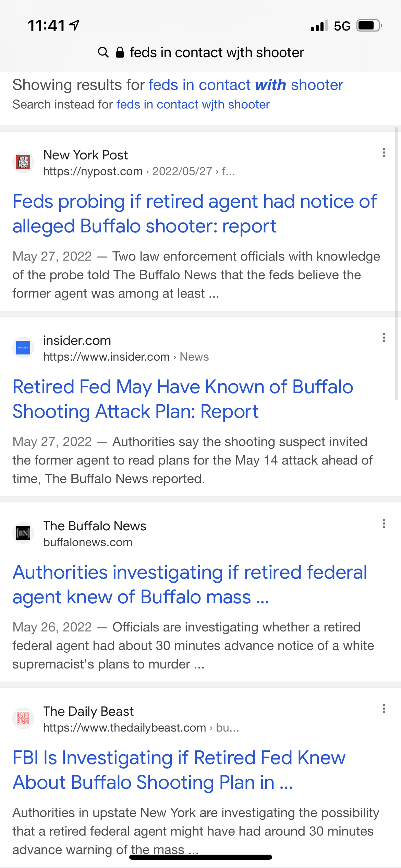Image resolution: width=401 pixels, height=868 pixels.
Task: Tap the New York Post favicon
Action: [23, 162]
